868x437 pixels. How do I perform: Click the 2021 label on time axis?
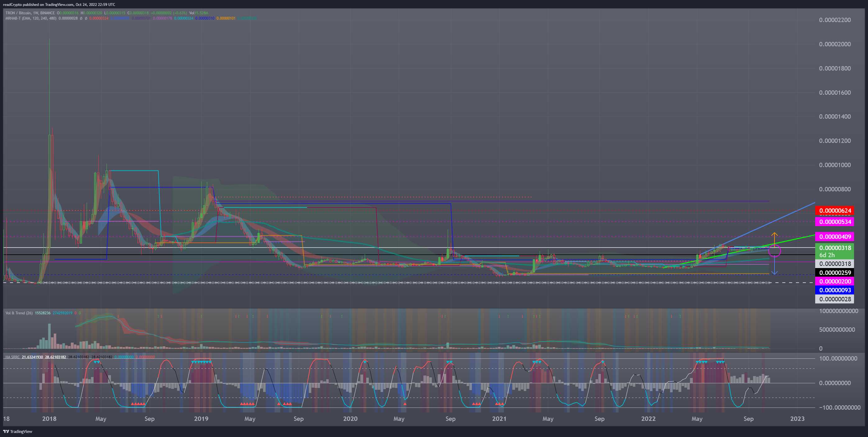(x=499, y=418)
